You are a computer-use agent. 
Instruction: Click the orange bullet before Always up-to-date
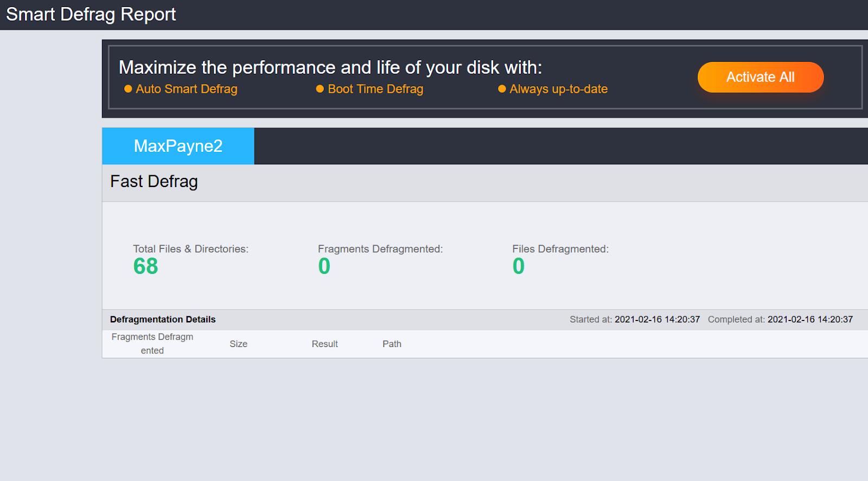pos(502,89)
